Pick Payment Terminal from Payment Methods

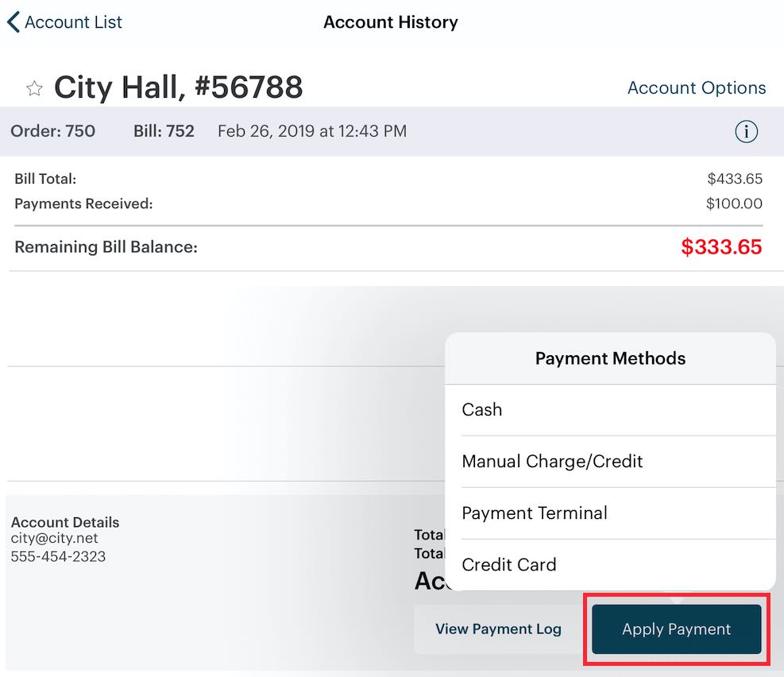534,513
